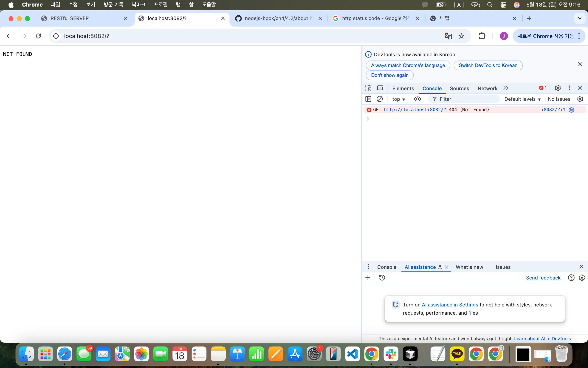Click the console prompt line
The image size is (588, 368).
(x=474, y=119)
